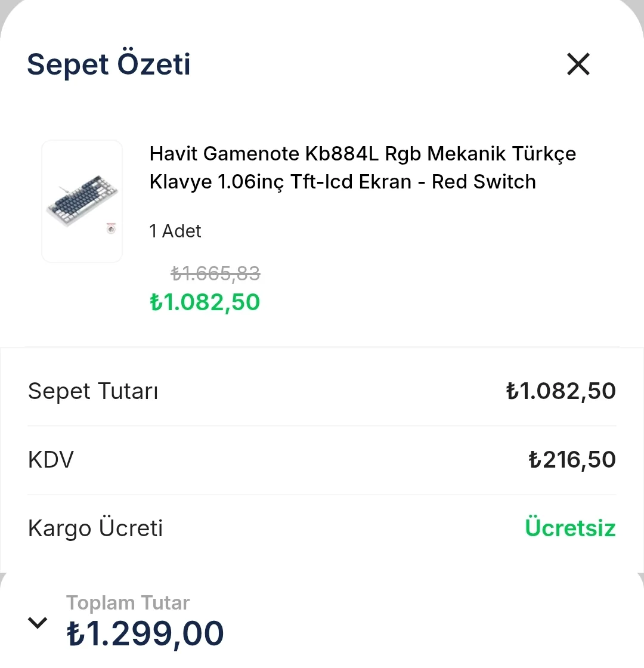Open the Havit Gamenote Kb884L product title

[x=363, y=168]
